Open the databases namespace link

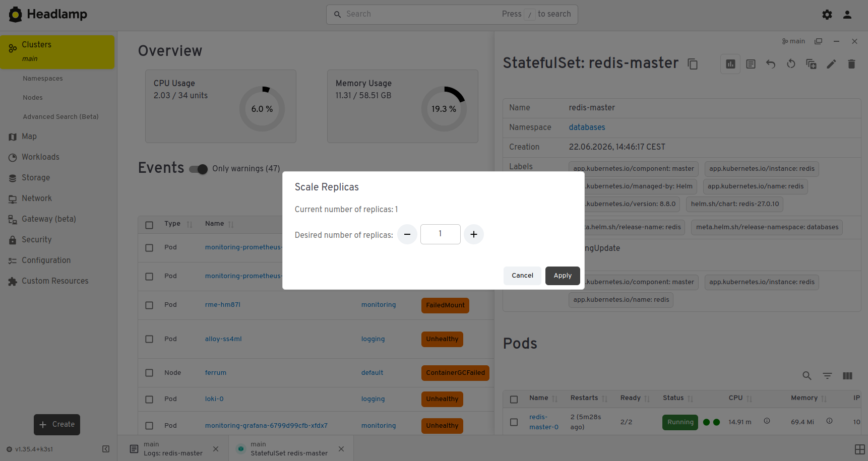587,127
